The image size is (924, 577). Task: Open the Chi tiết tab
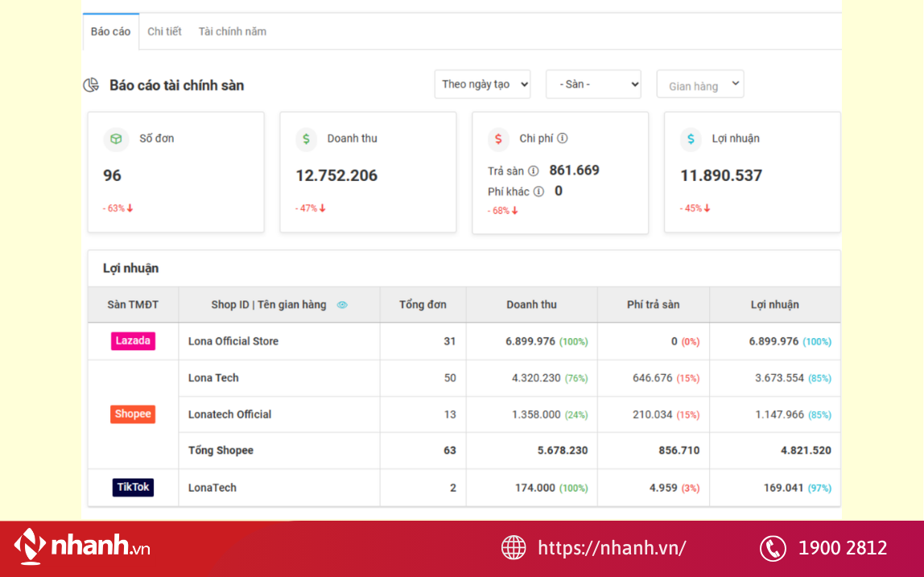coord(164,32)
